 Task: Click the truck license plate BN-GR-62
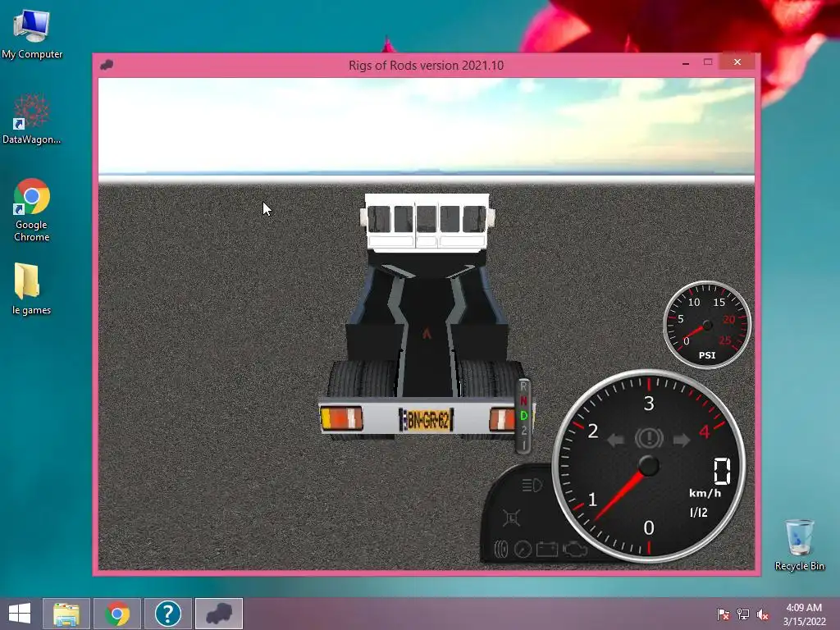pos(427,419)
